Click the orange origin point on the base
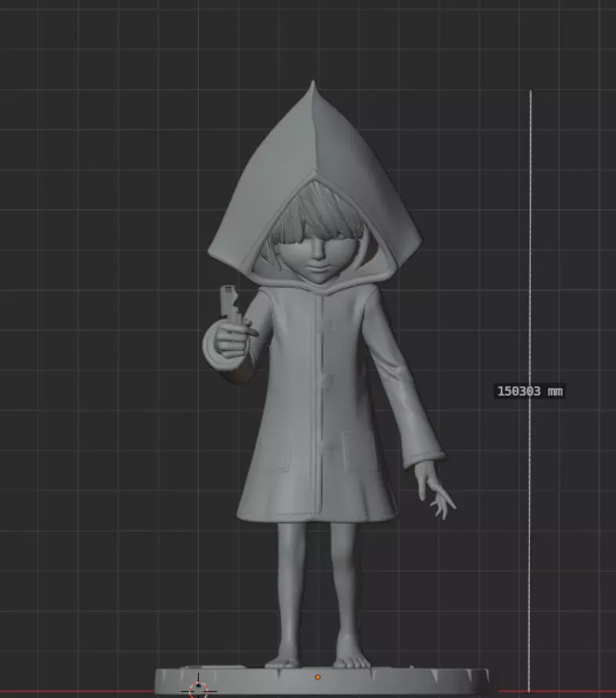This screenshot has width=616, height=698. [x=317, y=677]
